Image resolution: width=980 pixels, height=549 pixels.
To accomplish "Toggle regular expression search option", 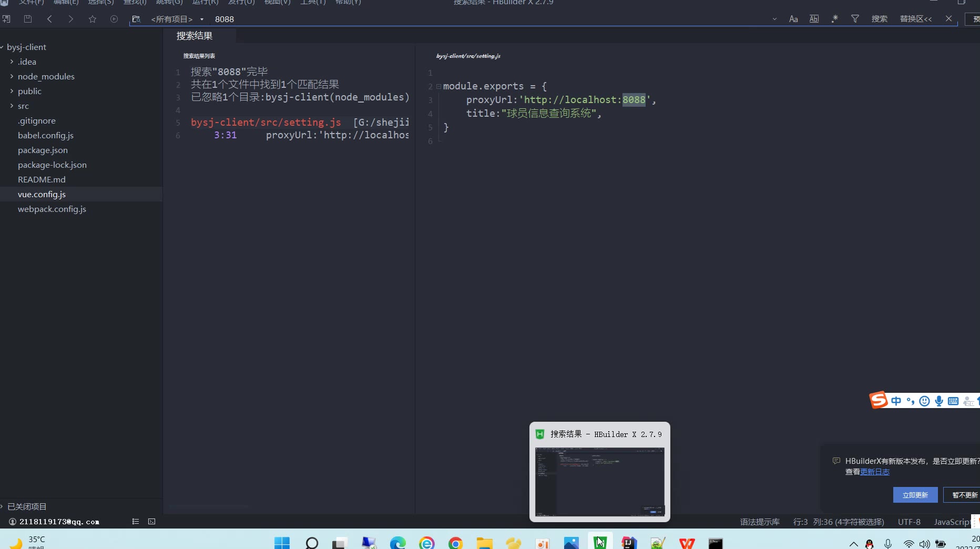I will [x=834, y=19].
